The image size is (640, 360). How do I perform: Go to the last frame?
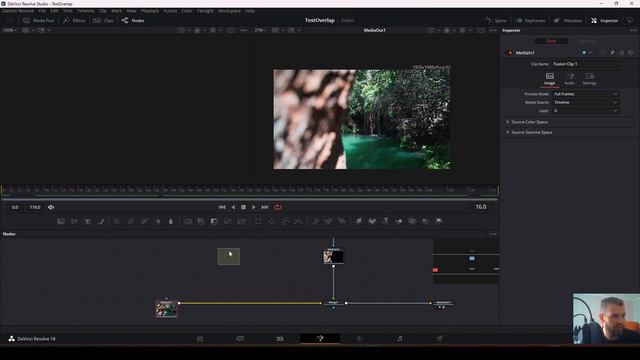[265, 207]
